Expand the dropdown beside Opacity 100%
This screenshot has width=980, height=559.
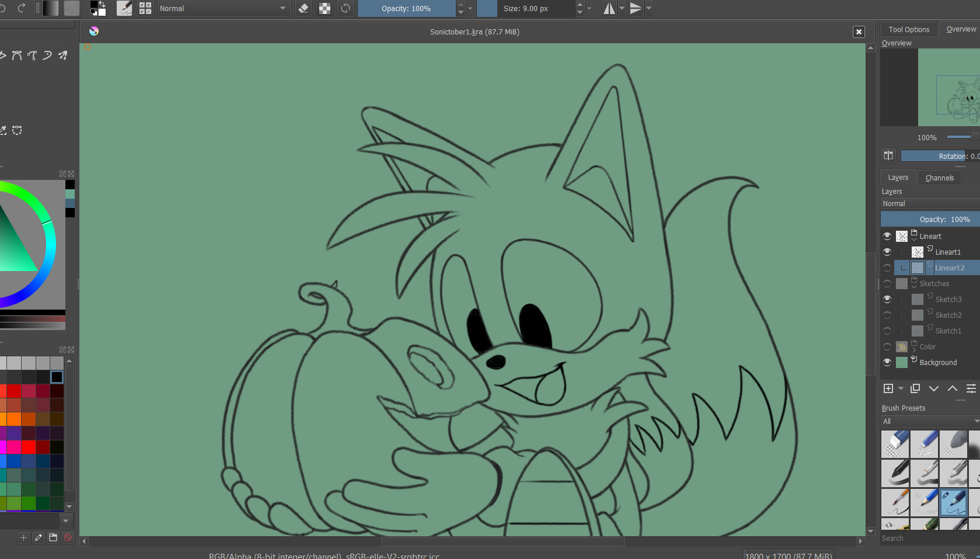470,8
